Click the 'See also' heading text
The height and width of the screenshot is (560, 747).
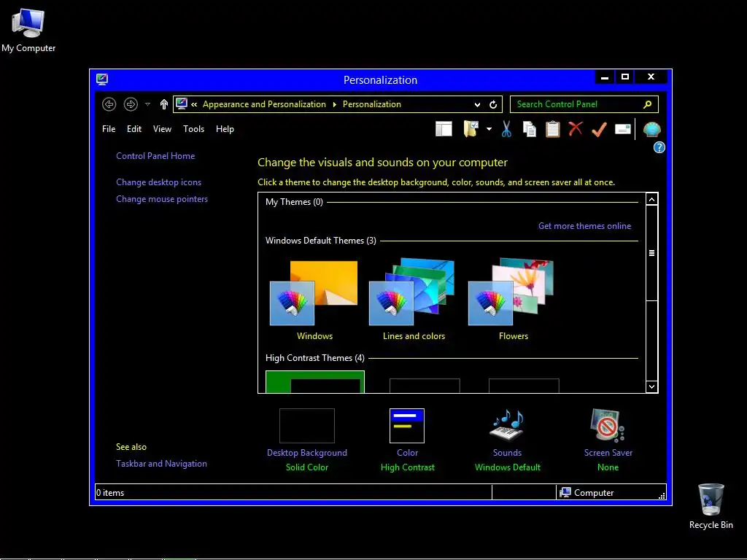[x=131, y=447]
